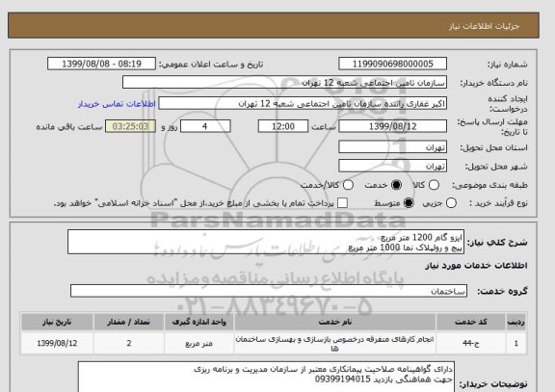Click the page title جزئیات اطلاعات نیاز
This screenshot has width=555, height=392.
[x=485, y=27]
